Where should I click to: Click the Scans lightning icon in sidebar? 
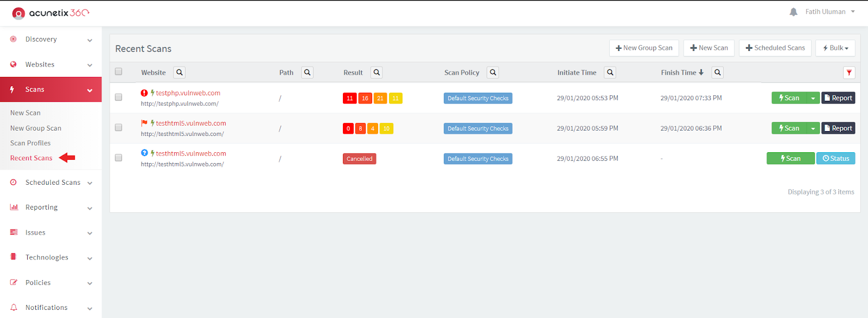point(12,89)
